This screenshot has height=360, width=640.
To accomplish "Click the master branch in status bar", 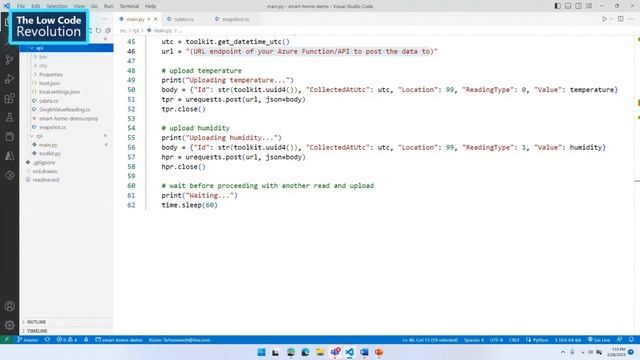I will point(28,340).
